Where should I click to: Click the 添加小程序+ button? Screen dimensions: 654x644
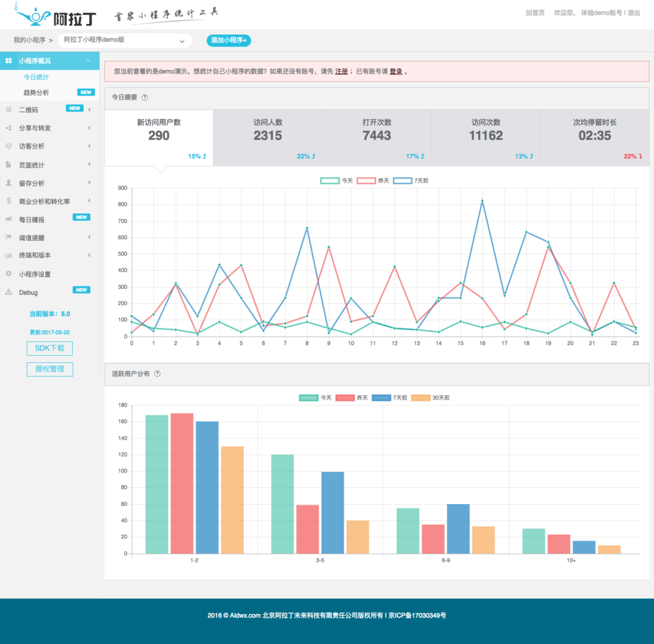click(228, 41)
